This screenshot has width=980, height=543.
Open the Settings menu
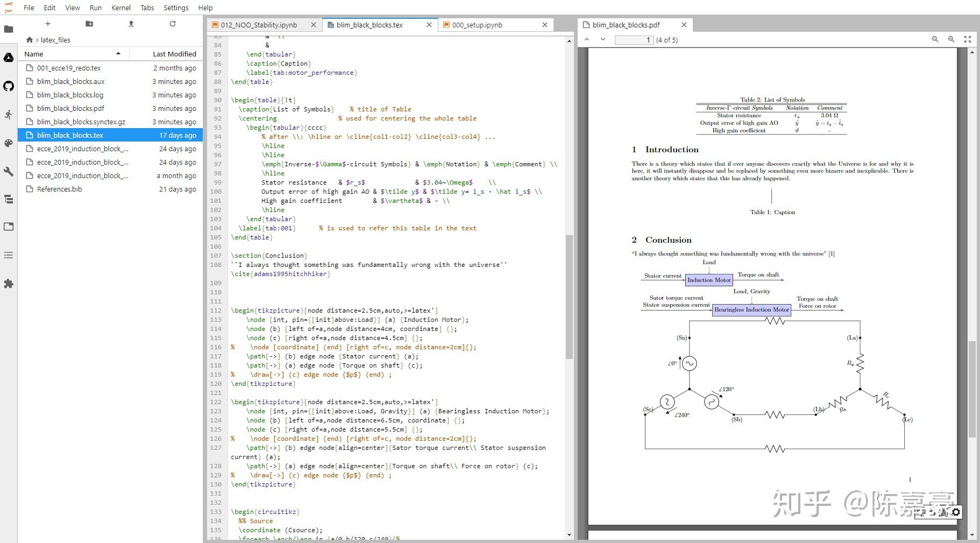(176, 8)
